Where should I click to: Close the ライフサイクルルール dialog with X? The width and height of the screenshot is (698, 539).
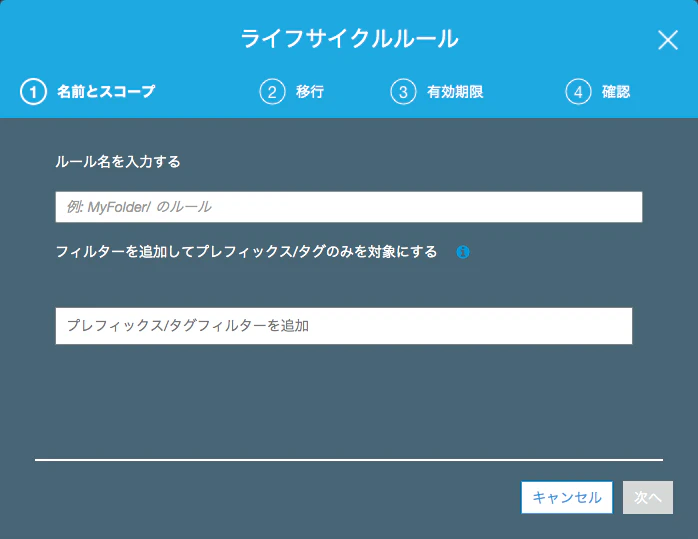[668, 40]
